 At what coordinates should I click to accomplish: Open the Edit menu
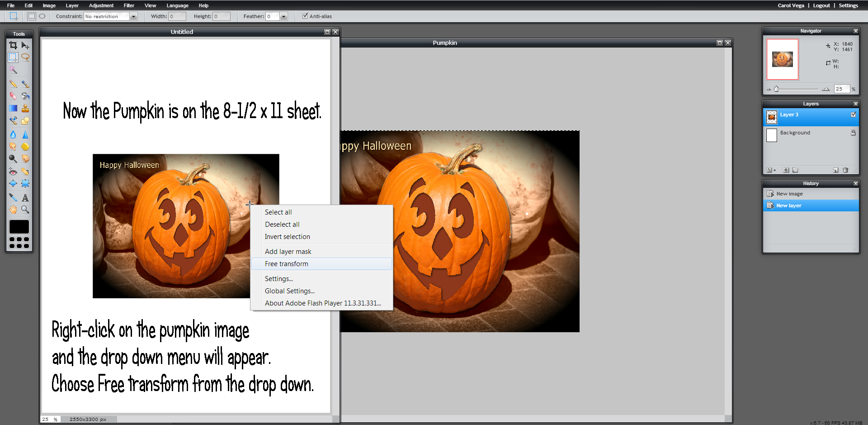pyautogui.click(x=28, y=5)
